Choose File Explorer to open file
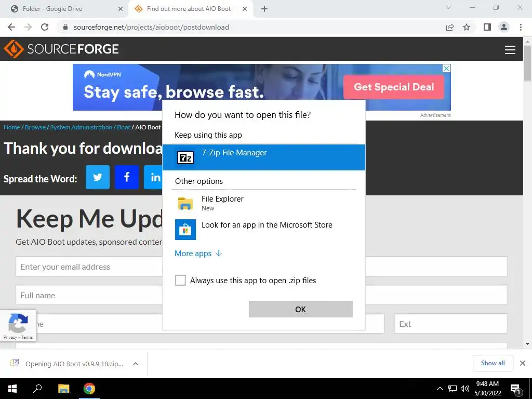This screenshot has height=399, width=532. coord(263,203)
